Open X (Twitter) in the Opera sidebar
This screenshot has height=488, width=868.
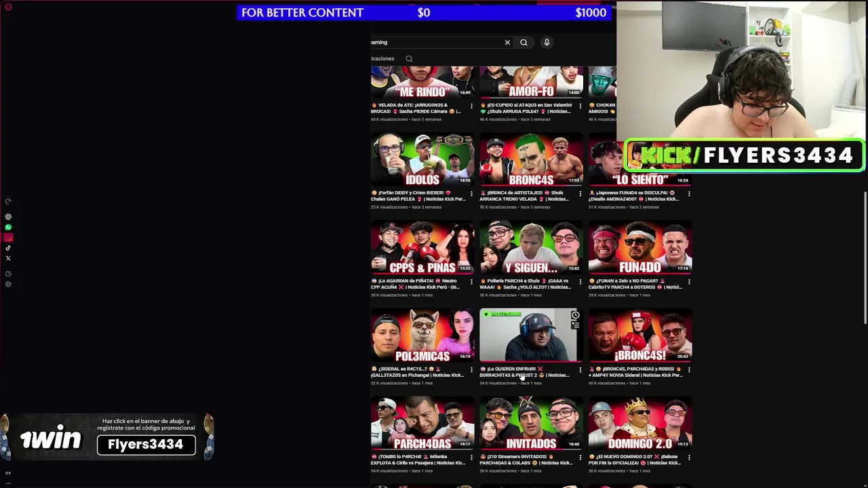pos(8,258)
